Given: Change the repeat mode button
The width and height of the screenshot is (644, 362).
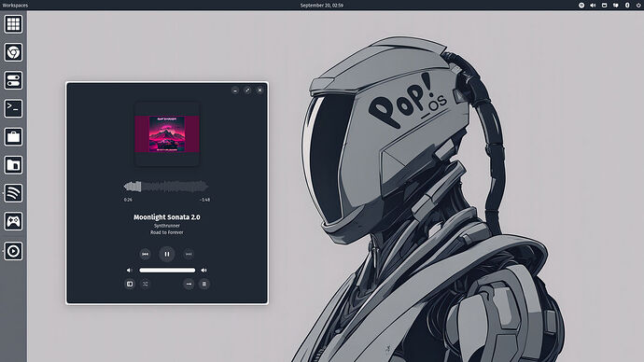Looking at the screenshot, I should click(189, 284).
